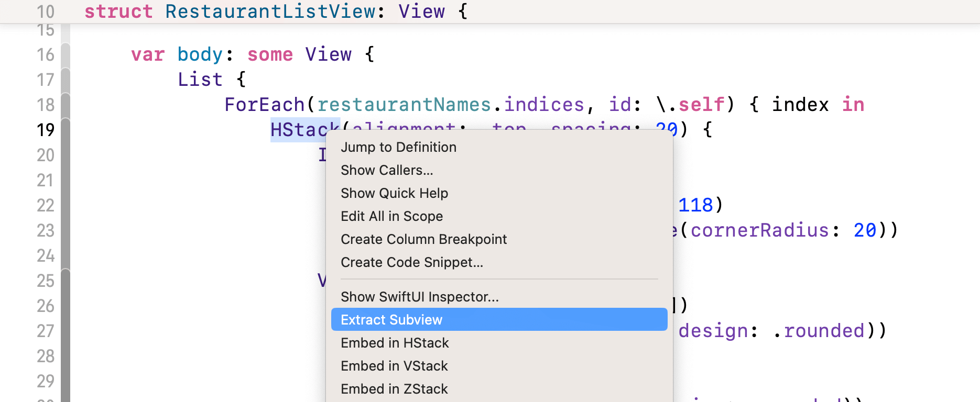Click the cornerRadius parameter text

point(759,230)
